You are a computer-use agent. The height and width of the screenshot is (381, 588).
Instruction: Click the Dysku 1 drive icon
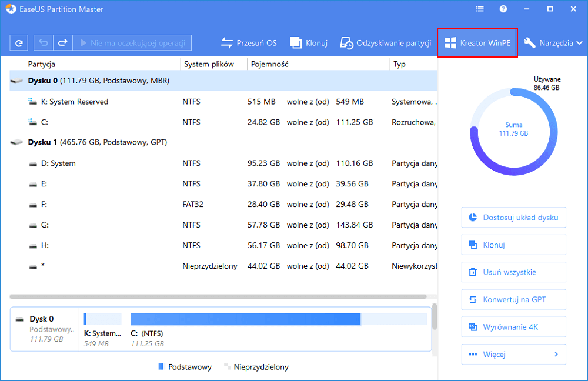pyautogui.click(x=16, y=142)
